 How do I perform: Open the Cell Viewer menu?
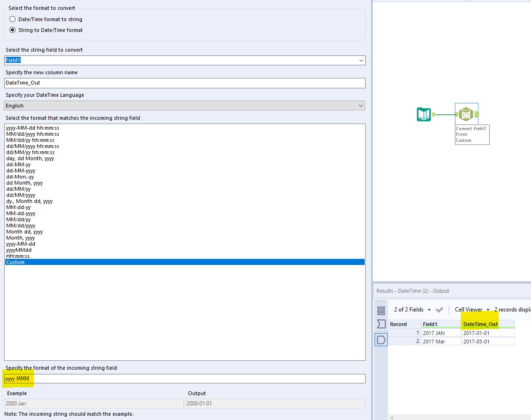tap(471, 310)
